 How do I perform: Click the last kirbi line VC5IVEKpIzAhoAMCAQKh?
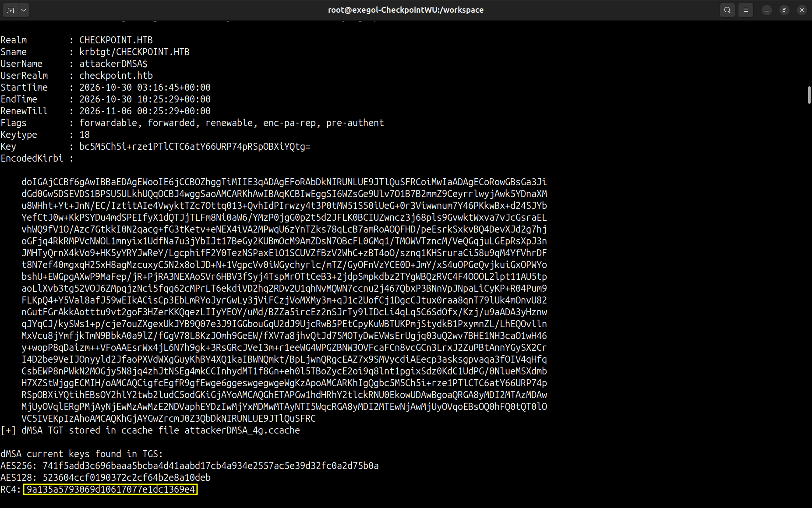169,419
